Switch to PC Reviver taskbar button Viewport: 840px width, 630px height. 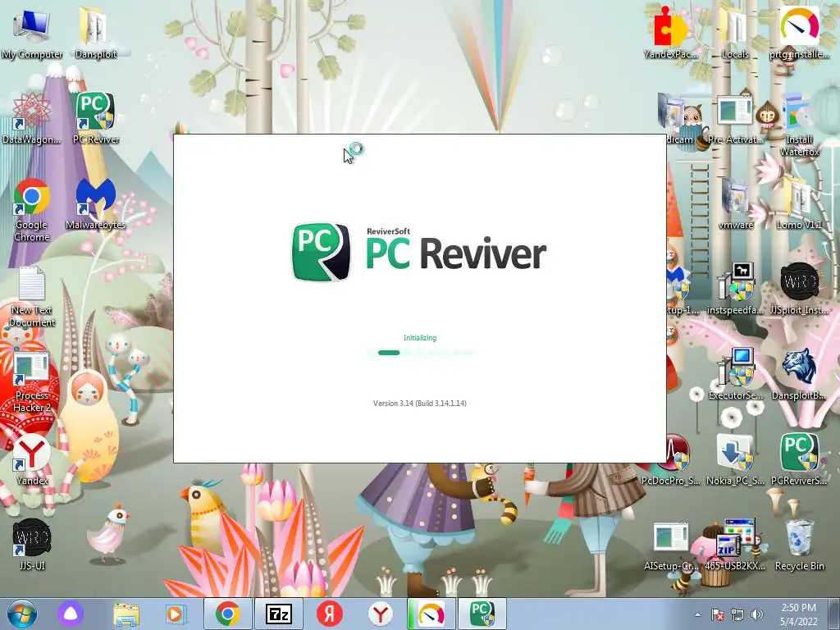(x=482, y=614)
